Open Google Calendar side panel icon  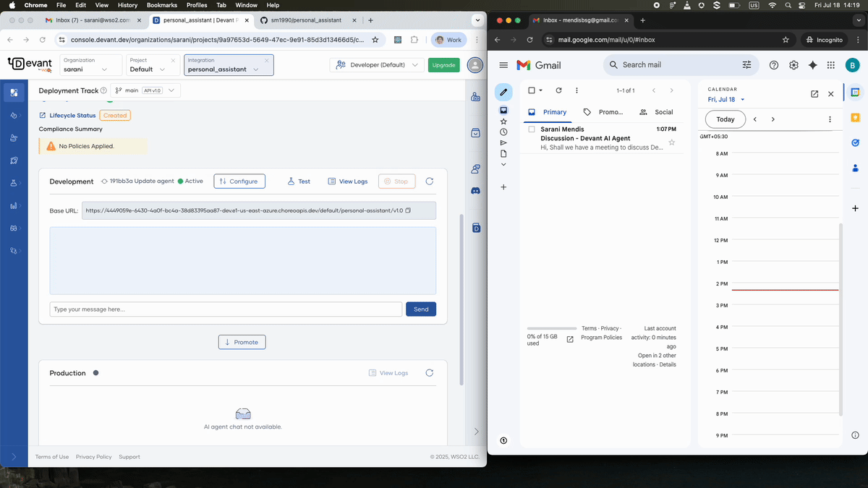tap(855, 93)
